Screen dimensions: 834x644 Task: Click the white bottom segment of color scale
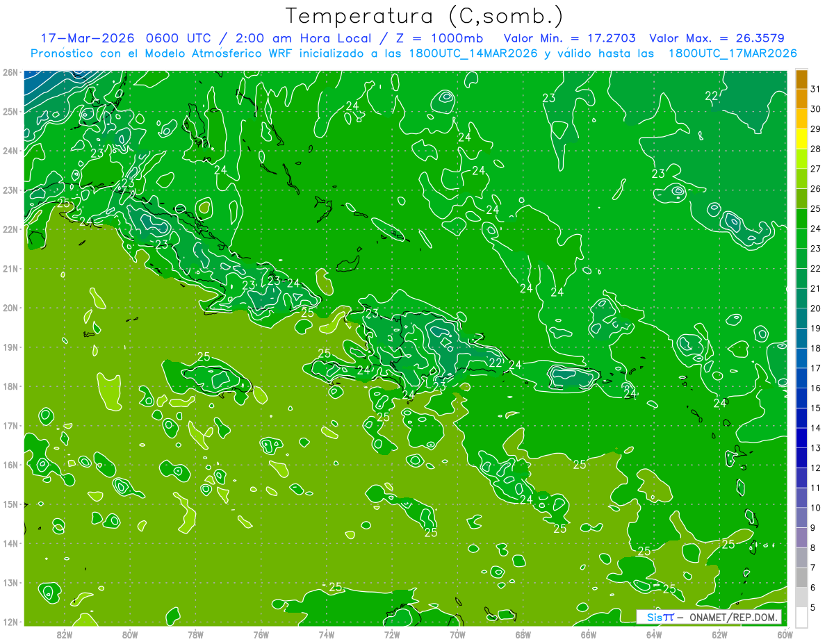[801, 617]
